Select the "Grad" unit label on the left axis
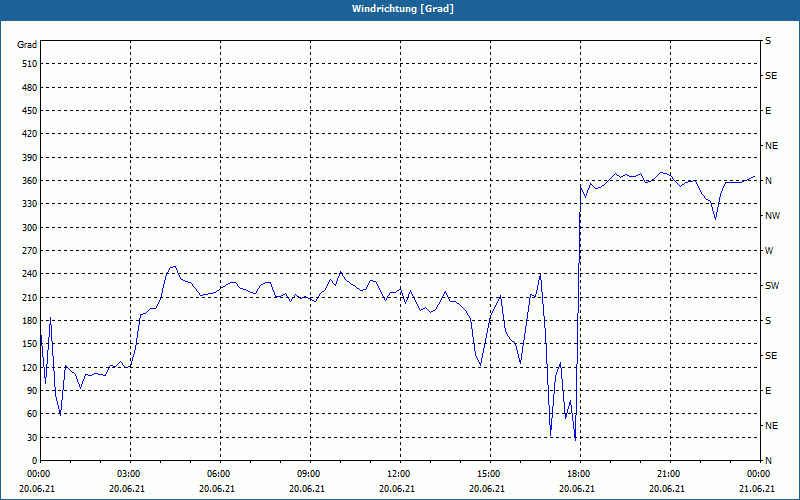The image size is (800, 500). (27, 45)
